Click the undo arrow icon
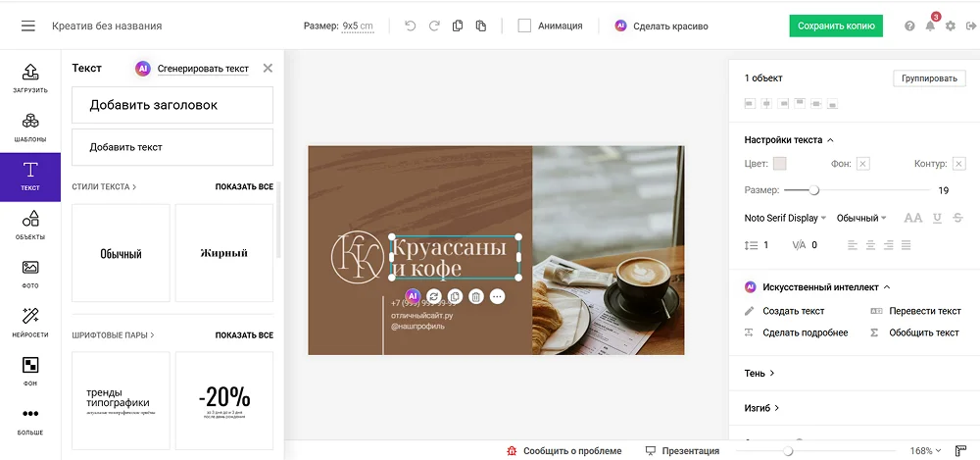 (x=410, y=26)
